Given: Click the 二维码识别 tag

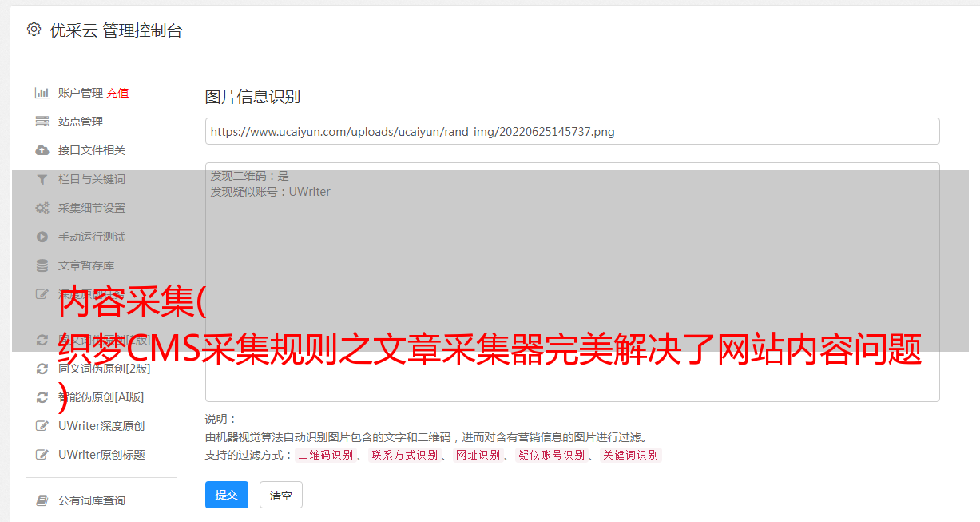Looking at the screenshot, I should (325, 455).
